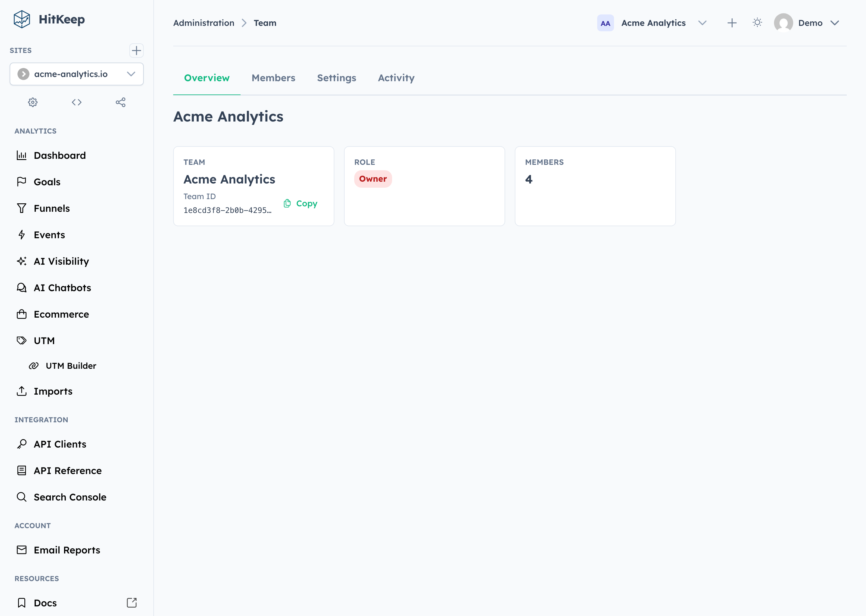This screenshot has width=866, height=616.
Task: Switch to the Activity tab
Action: [x=396, y=78]
